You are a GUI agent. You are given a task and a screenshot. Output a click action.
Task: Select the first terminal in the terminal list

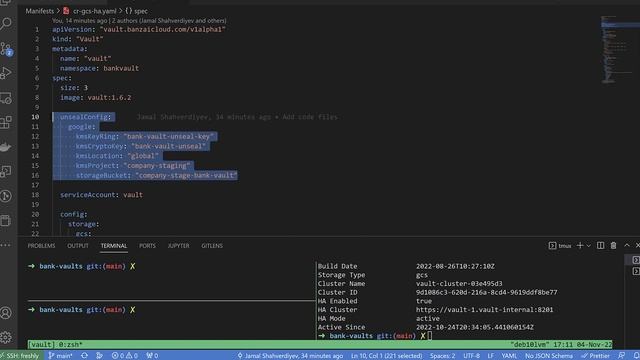[x=636, y=260]
